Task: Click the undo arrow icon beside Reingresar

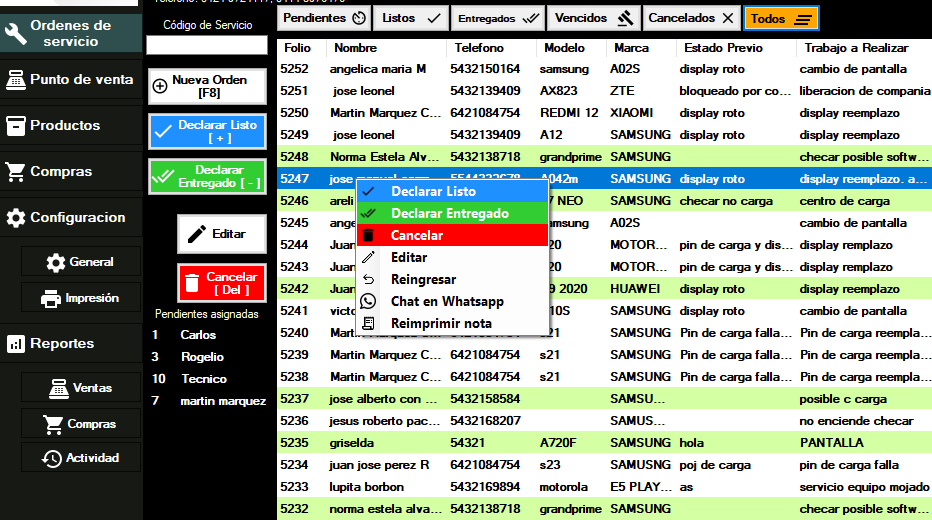Action: tap(369, 279)
